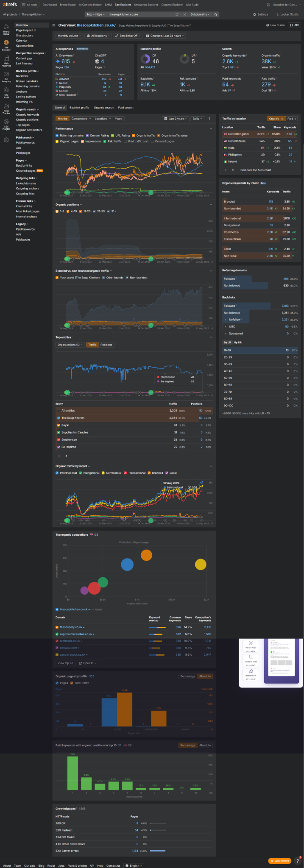Enable Crawled pages metric checkbox
Viewport: 304px width, 868px height.
pyautogui.click(x=152, y=141)
